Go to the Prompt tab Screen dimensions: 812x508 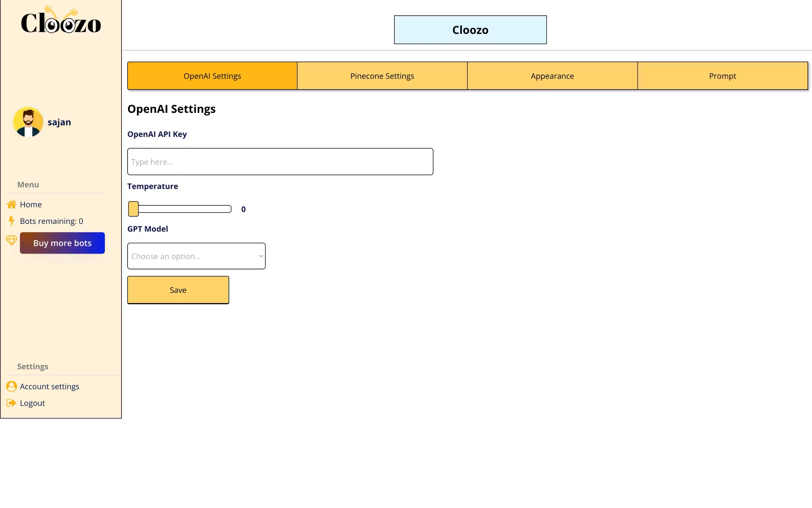(722, 76)
